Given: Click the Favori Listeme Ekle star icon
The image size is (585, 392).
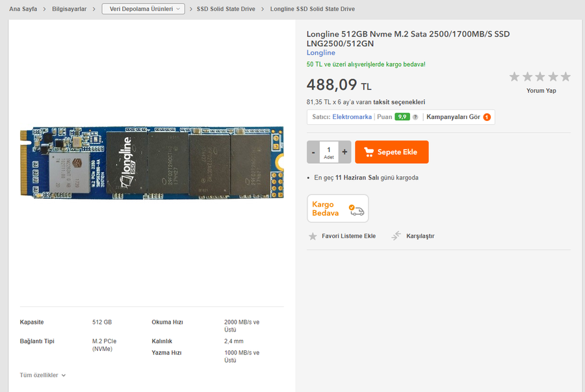Looking at the screenshot, I should tap(313, 236).
